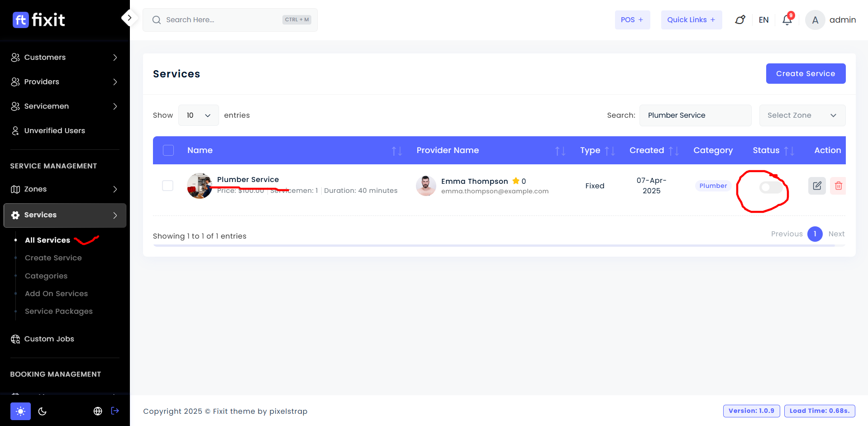Click the logout icon in sidebar footer
The width and height of the screenshot is (868, 426).
pos(115,411)
